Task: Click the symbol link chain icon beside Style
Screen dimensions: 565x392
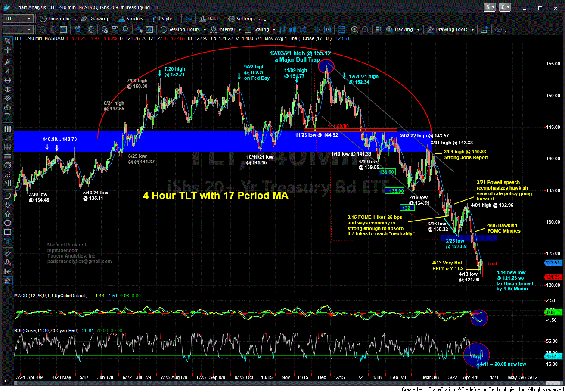Action: pos(189,19)
